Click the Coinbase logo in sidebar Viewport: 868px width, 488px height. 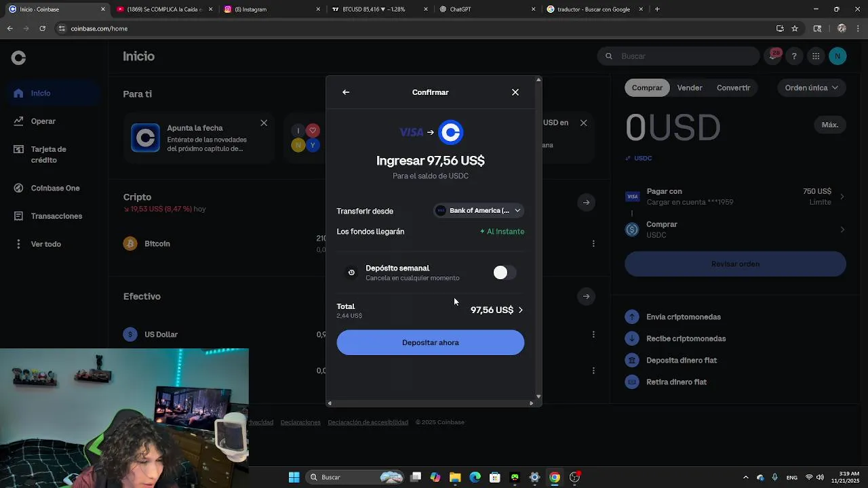click(x=18, y=58)
